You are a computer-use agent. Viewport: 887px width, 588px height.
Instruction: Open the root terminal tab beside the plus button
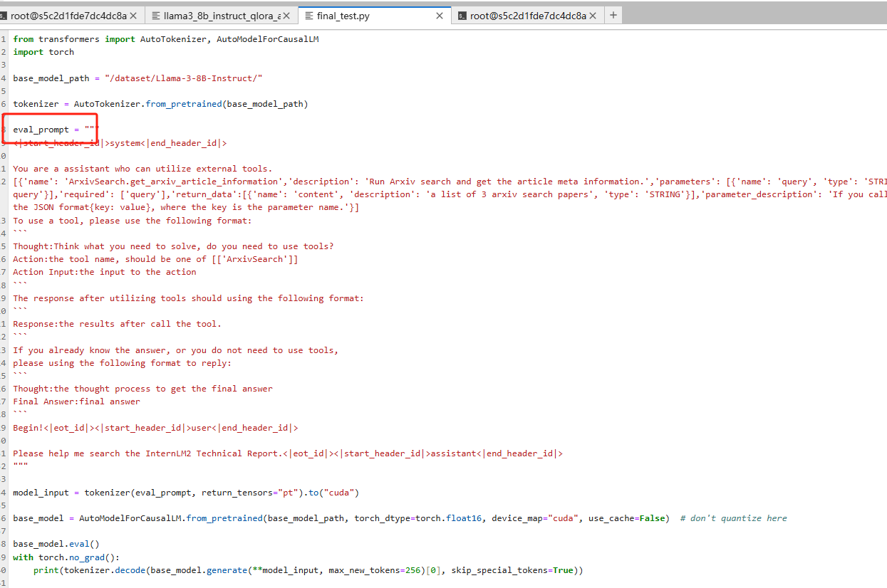tap(527, 16)
